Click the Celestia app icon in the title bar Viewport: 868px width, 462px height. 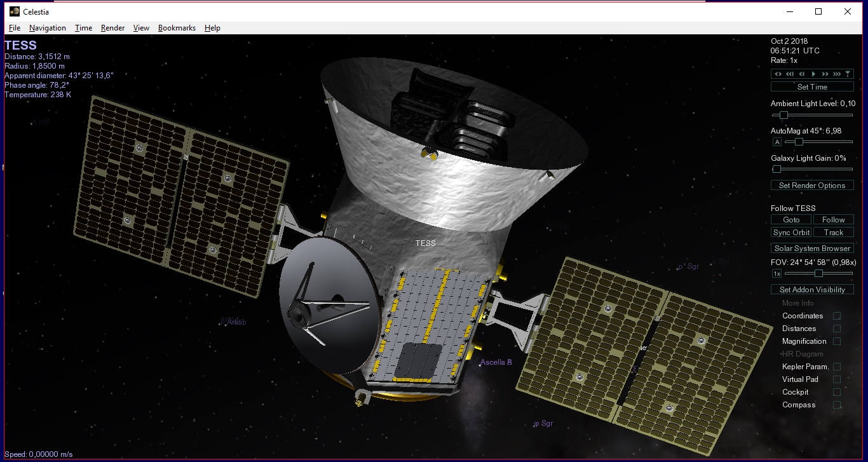(14, 11)
